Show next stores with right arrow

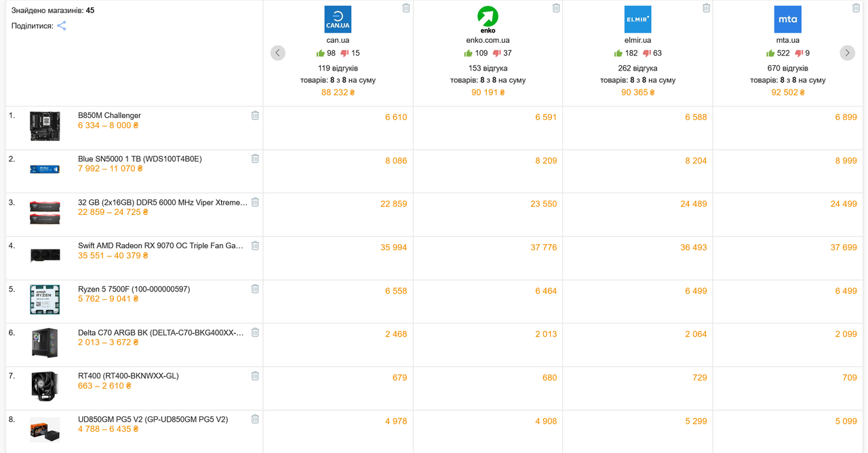(847, 53)
